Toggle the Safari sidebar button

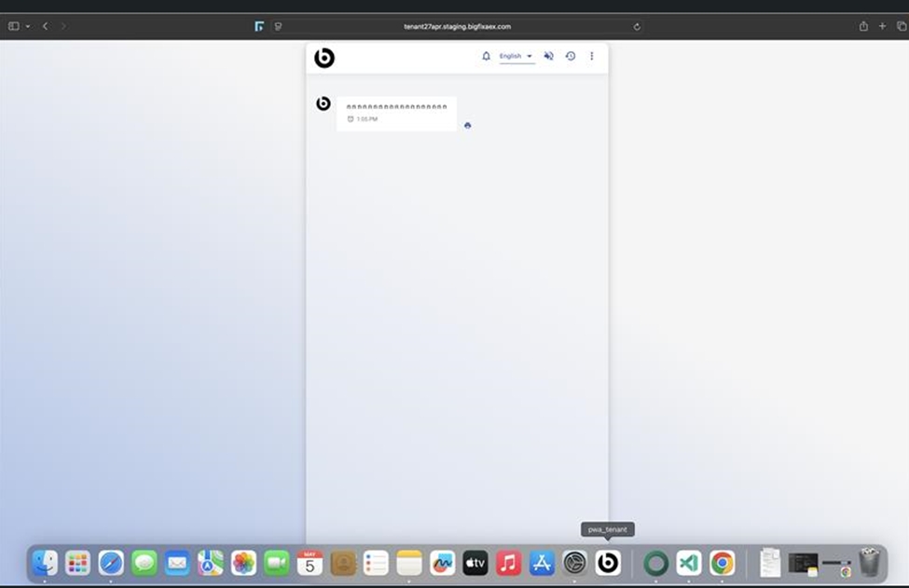(x=13, y=26)
